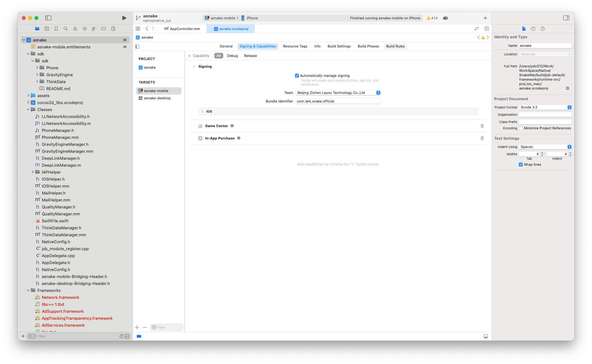Viewport: 592px width, 364px height.
Task: Expand the iOS signing section
Action: [202, 111]
